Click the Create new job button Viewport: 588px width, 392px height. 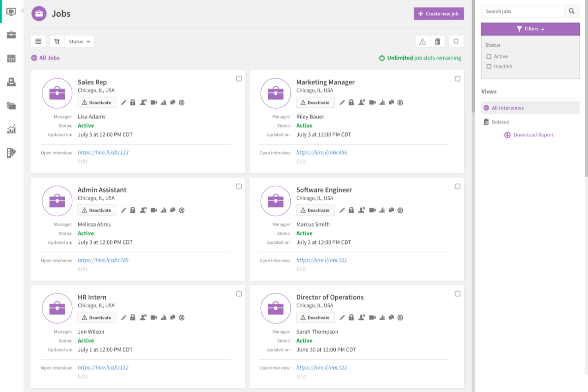[x=439, y=14]
